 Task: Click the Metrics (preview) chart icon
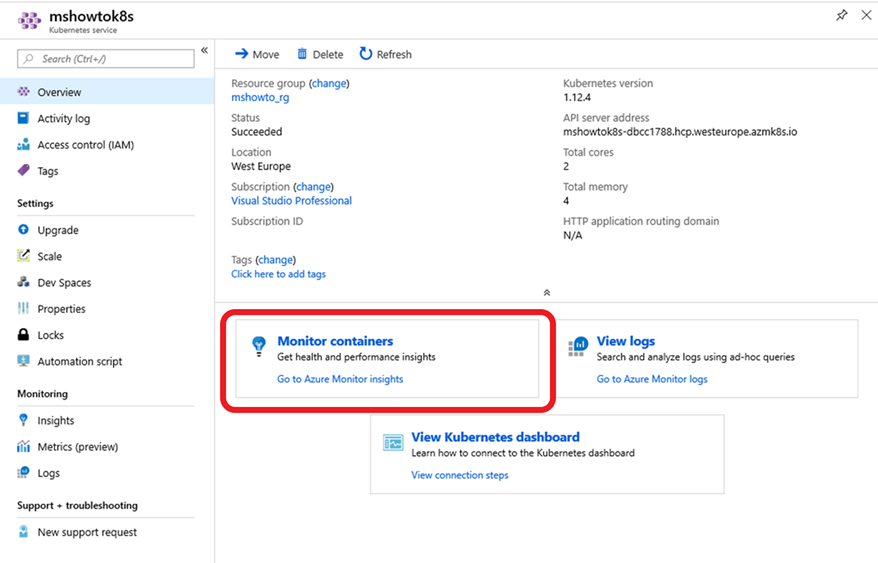(24, 446)
